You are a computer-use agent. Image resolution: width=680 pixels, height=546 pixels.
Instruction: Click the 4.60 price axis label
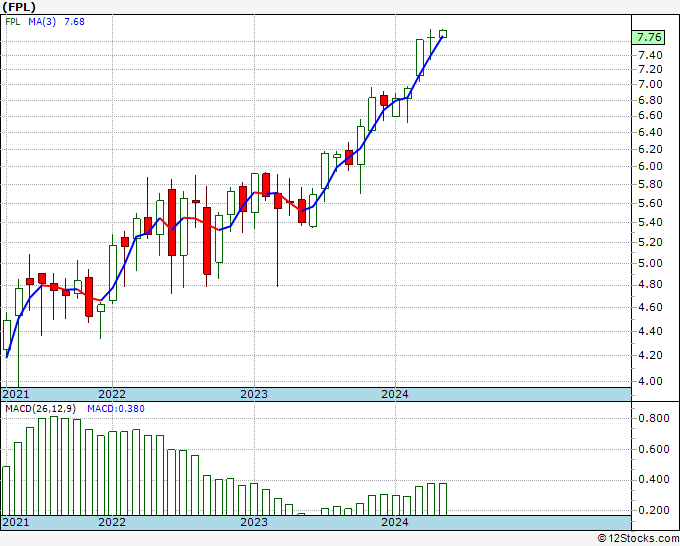(650, 307)
